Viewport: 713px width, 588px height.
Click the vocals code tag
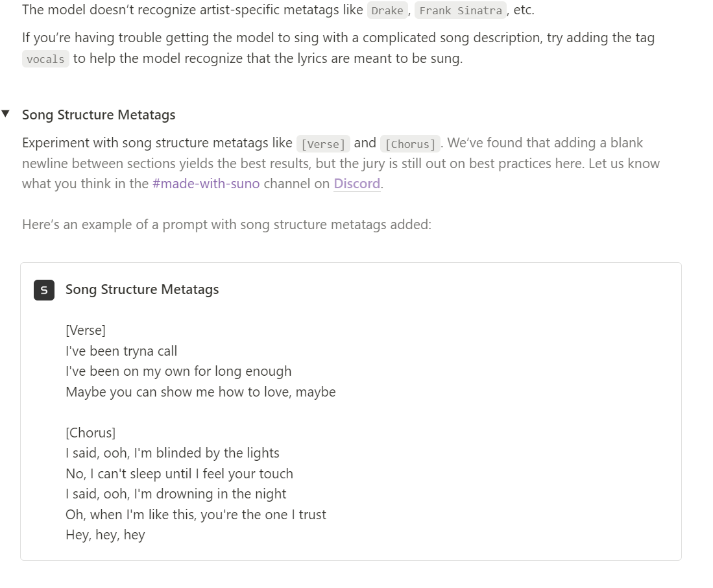45,59
